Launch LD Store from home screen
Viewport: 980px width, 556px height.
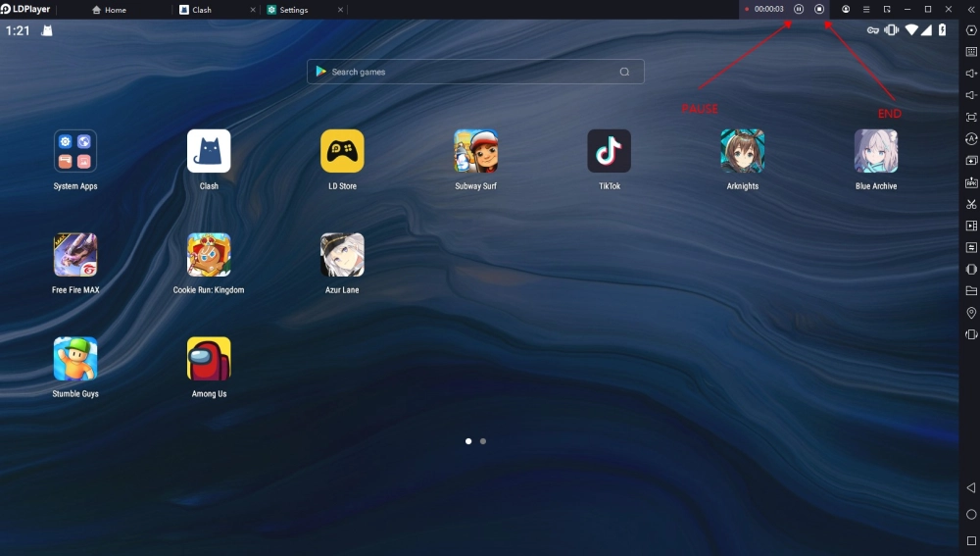tap(342, 151)
